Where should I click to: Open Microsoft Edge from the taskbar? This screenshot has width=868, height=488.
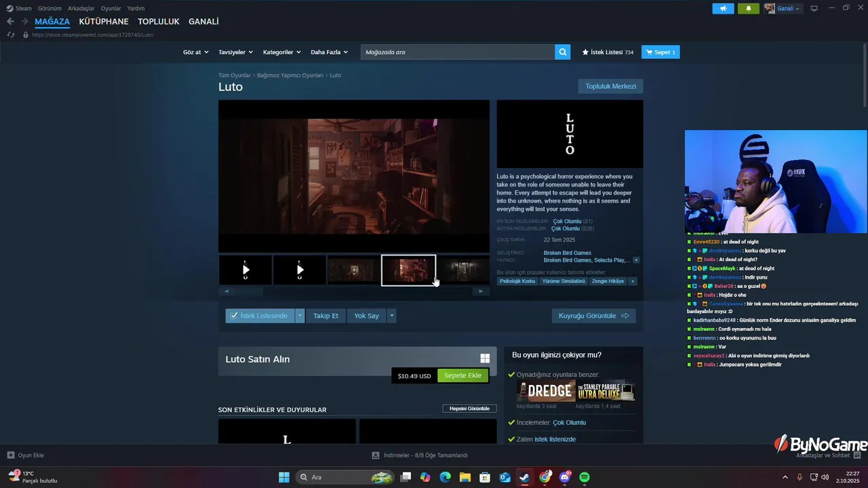coord(445,477)
